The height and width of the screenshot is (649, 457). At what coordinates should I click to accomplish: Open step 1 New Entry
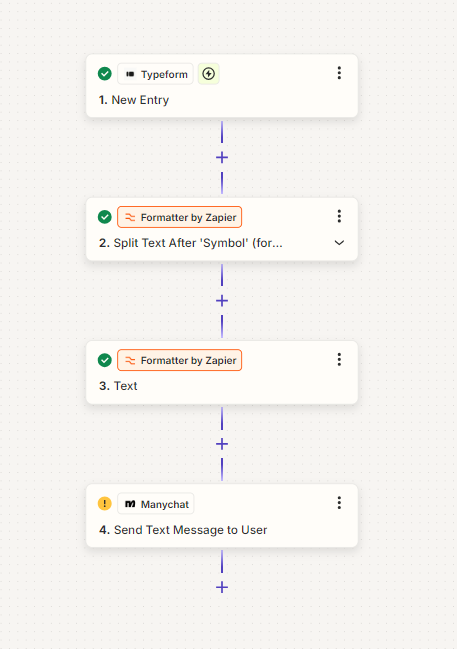(134, 100)
